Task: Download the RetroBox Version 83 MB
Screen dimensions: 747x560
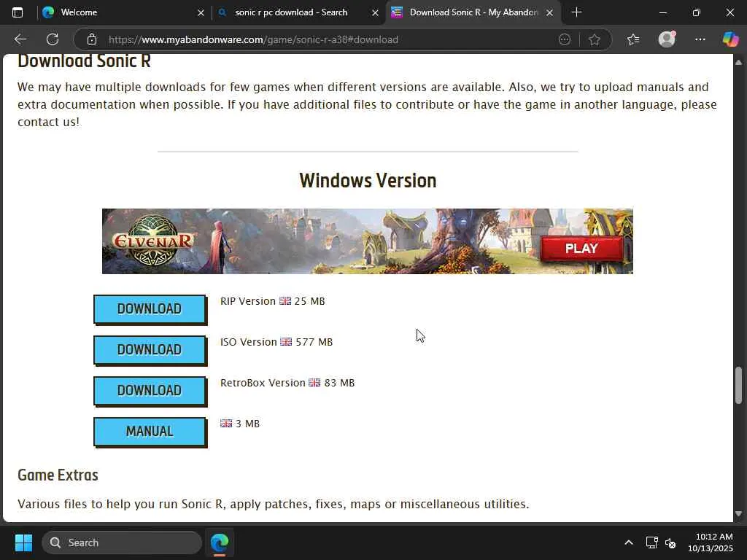Action: (150, 391)
